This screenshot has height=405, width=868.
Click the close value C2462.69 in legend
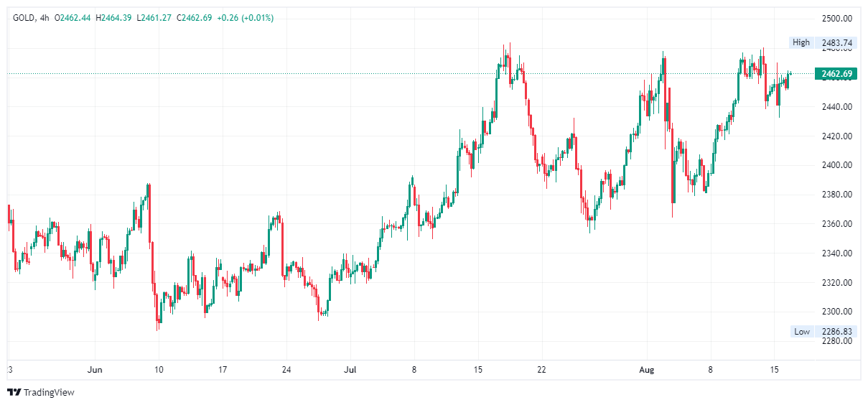tap(193, 18)
